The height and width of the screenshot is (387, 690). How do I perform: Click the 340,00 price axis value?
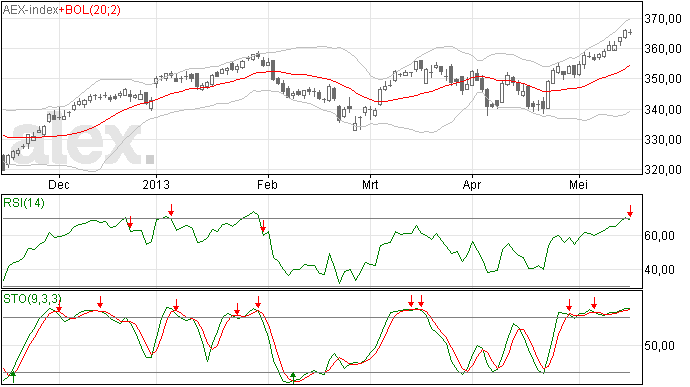tap(663, 109)
